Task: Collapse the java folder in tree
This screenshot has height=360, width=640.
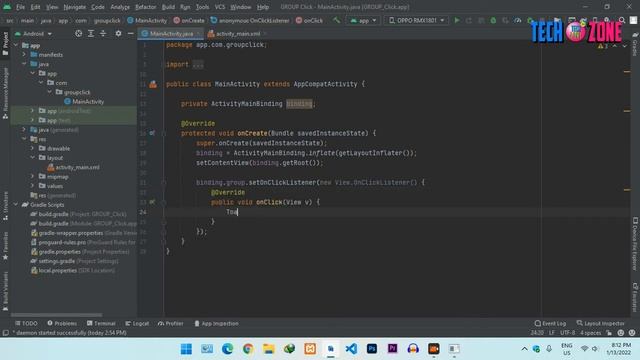Action: [x=24, y=64]
